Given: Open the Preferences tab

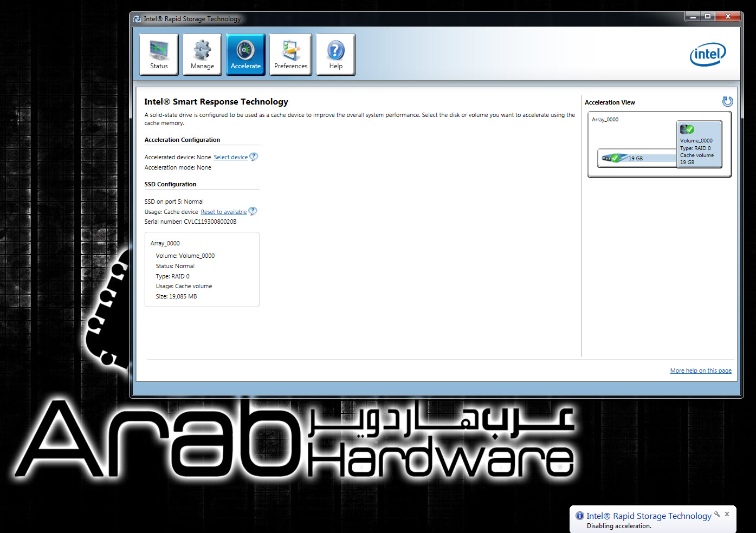Looking at the screenshot, I should 290,54.
